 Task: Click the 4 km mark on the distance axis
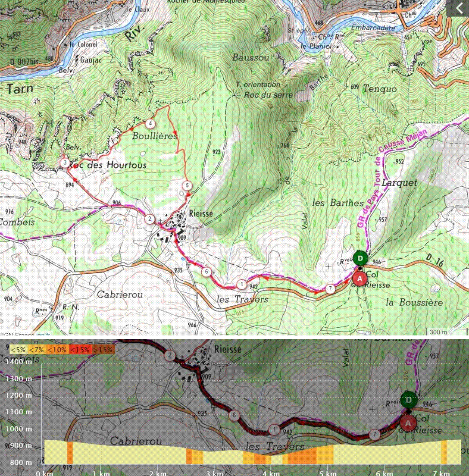(x=271, y=473)
